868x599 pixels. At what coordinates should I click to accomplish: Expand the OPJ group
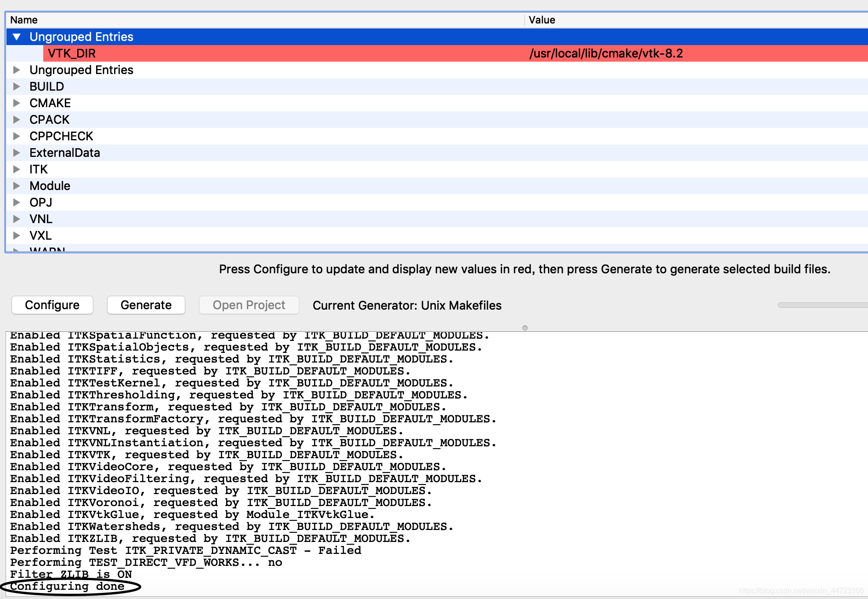point(17,202)
